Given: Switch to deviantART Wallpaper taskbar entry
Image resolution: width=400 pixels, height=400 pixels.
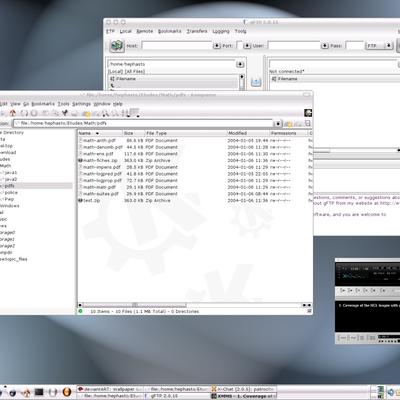Looking at the screenshot, I should [110, 389].
